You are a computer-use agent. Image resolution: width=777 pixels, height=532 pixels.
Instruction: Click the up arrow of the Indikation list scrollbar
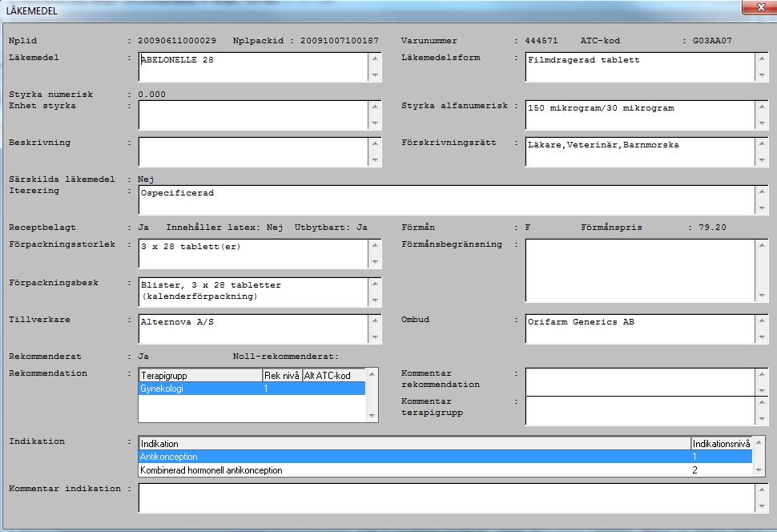(x=759, y=441)
